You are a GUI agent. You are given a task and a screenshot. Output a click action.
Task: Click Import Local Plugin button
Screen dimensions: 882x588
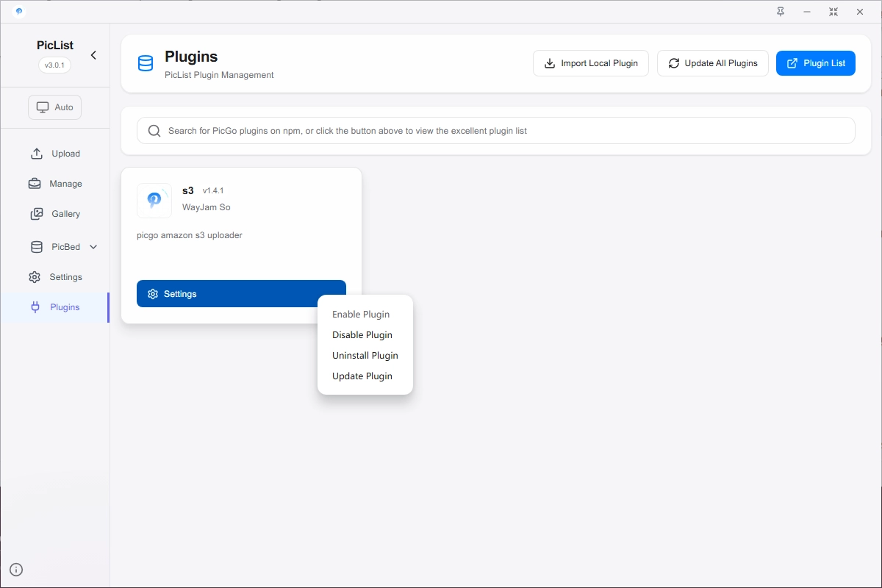pos(591,63)
